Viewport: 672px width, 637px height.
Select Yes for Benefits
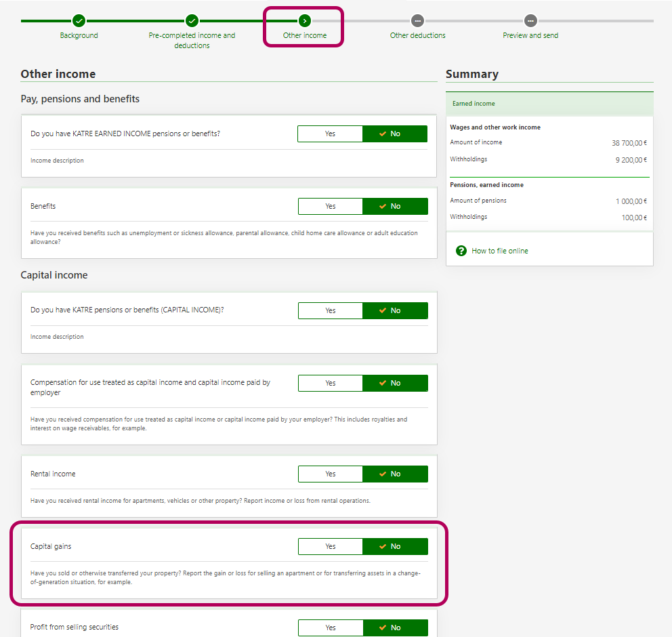point(330,206)
